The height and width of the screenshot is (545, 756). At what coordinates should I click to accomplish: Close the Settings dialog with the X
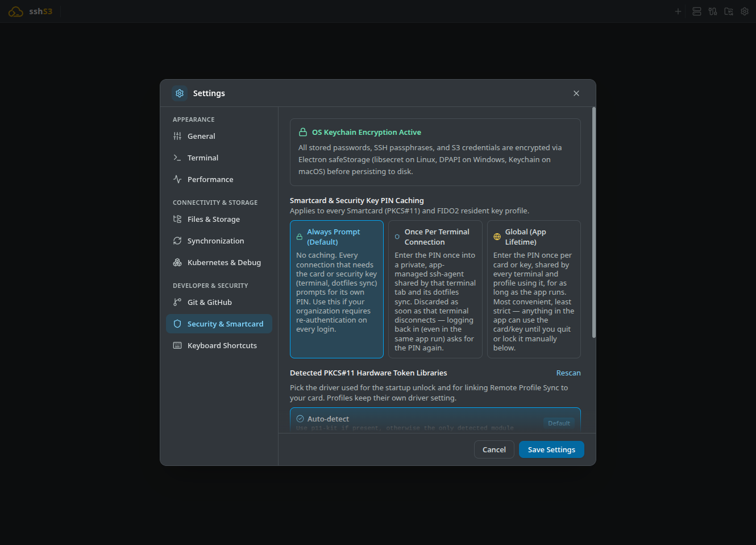[x=576, y=93]
